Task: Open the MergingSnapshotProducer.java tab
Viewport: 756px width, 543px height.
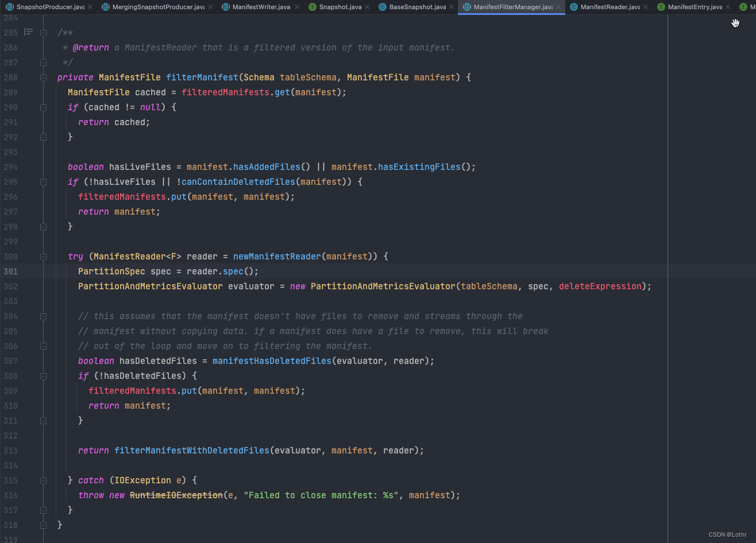Action: point(159,7)
